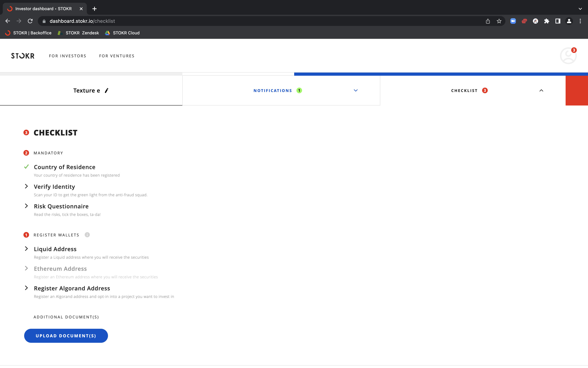Click the red 2 badge beside MANDATORY
The width and height of the screenshot is (588, 368).
26,153
